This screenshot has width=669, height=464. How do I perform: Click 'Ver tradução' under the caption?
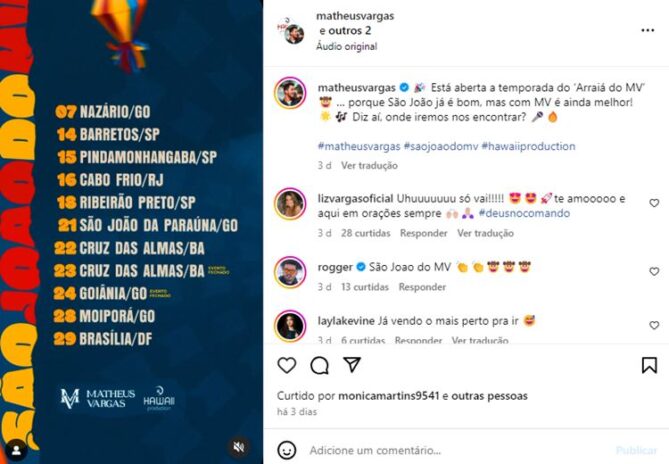[369, 165]
